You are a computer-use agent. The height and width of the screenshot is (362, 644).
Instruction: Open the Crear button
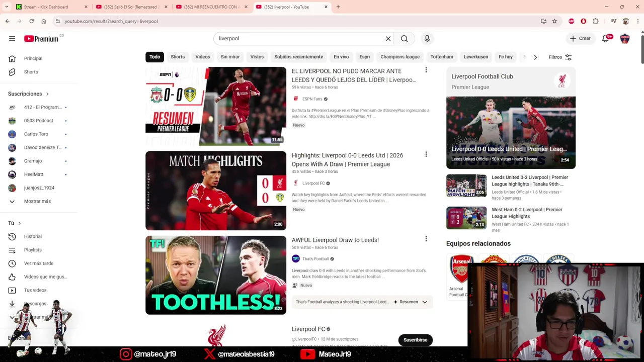[580, 39]
